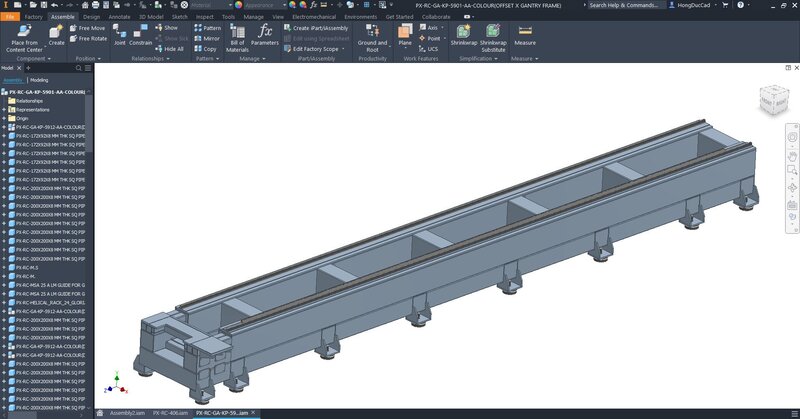
Task: Click Hide All in Relationships panel
Action: pos(173,49)
